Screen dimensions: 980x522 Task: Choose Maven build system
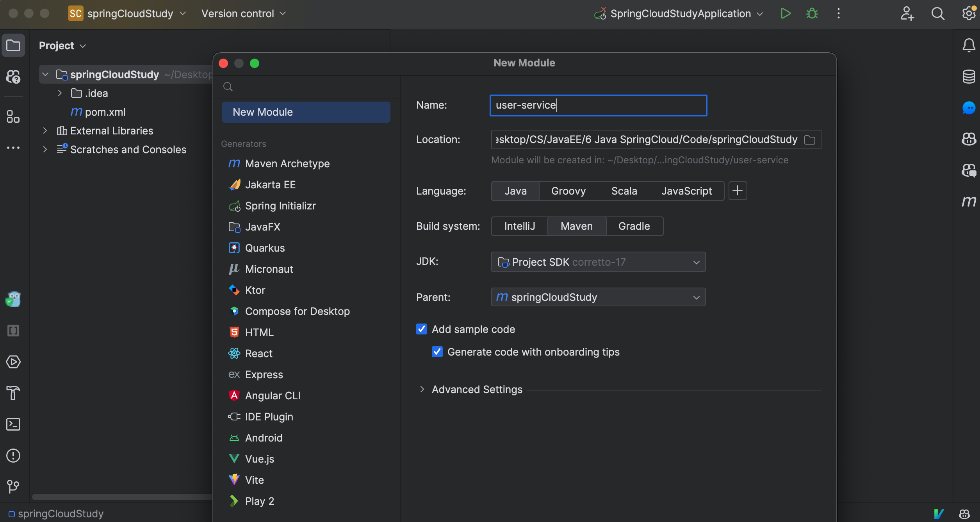click(x=577, y=226)
